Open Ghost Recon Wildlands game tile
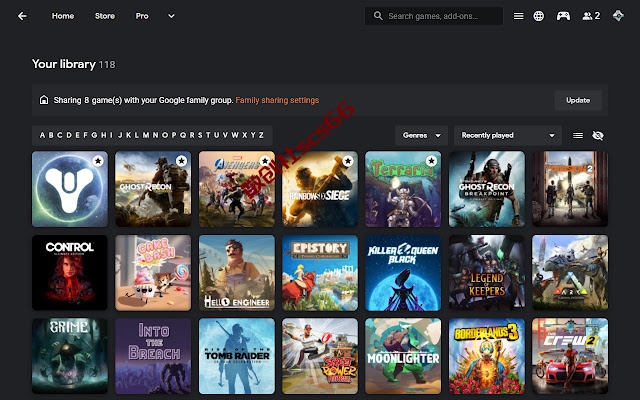This screenshot has height=400, width=640. [153, 189]
